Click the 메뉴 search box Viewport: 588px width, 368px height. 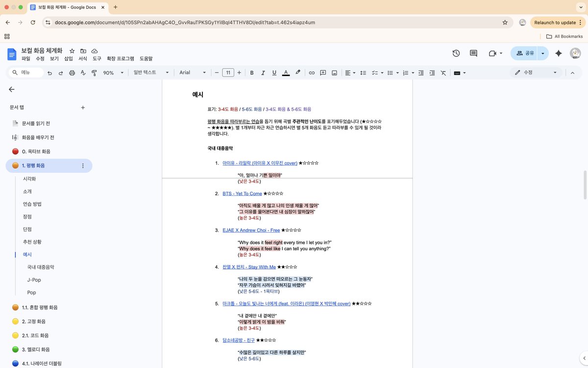[25, 73]
